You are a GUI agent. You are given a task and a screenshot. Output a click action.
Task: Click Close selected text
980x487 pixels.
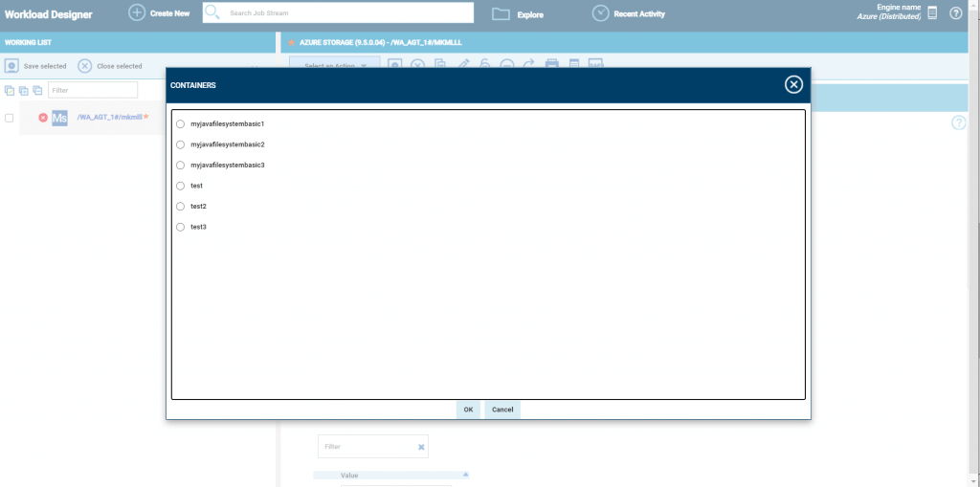click(x=120, y=66)
